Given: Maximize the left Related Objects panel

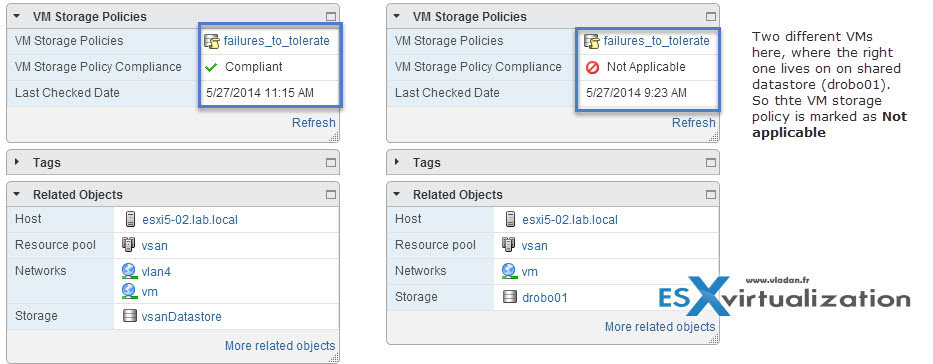Looking at the screenshot, I should click(x=331, y=194).
